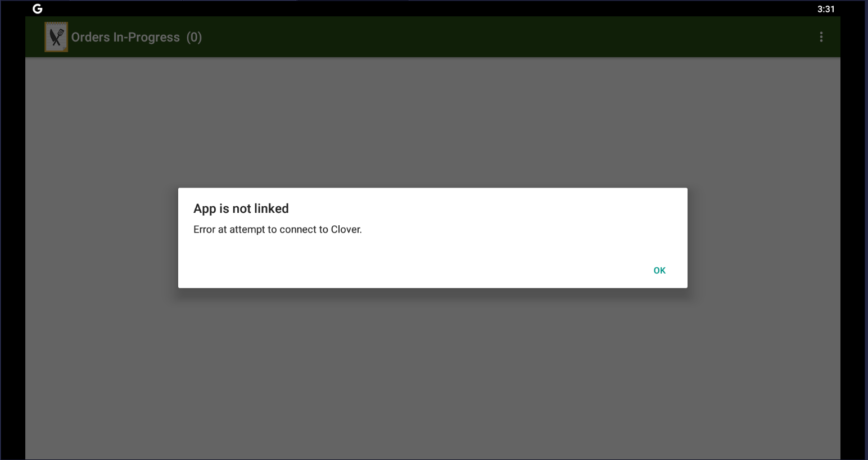Click the (0) order count
This screenshot has width=868, height=460.
coord(194,37)
